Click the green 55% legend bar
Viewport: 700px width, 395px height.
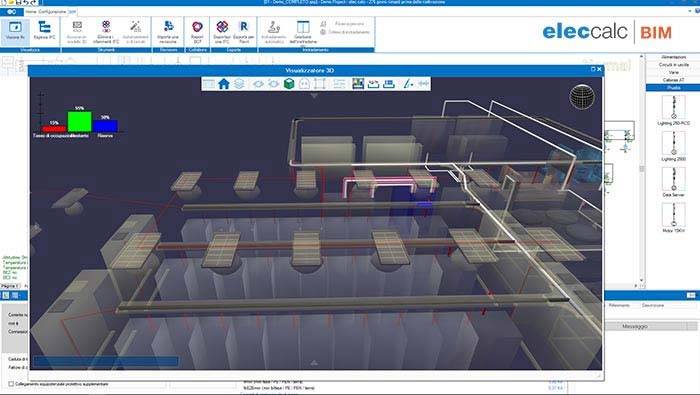click(79, 121)
